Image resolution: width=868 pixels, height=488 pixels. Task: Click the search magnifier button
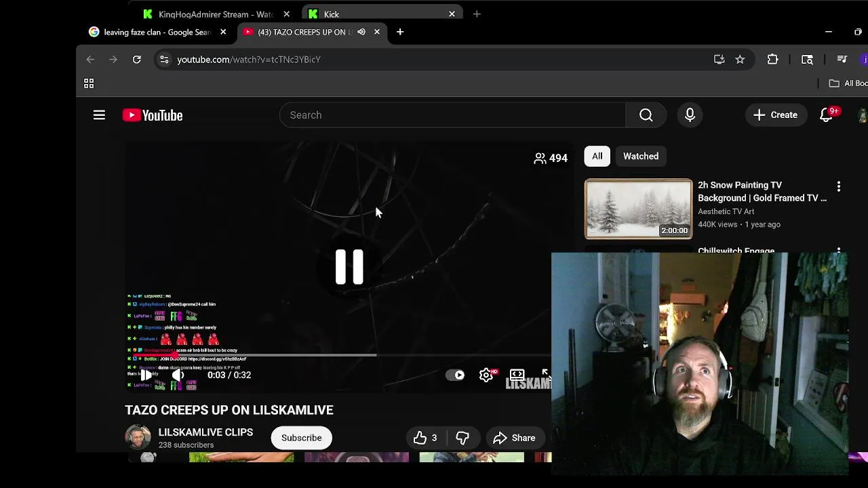(x=646, y=115)
